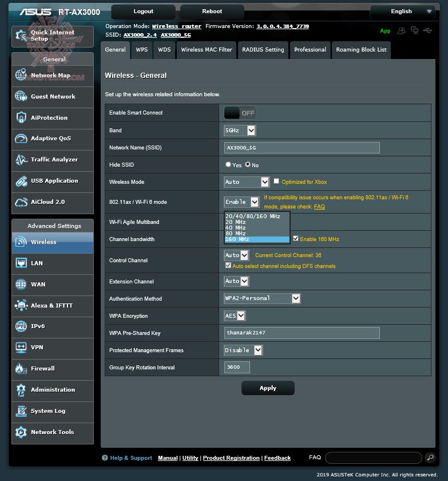Select No for Hide SSID
Image resolution: width=448 pixels, height=481 pixels.
coord(248,164)
